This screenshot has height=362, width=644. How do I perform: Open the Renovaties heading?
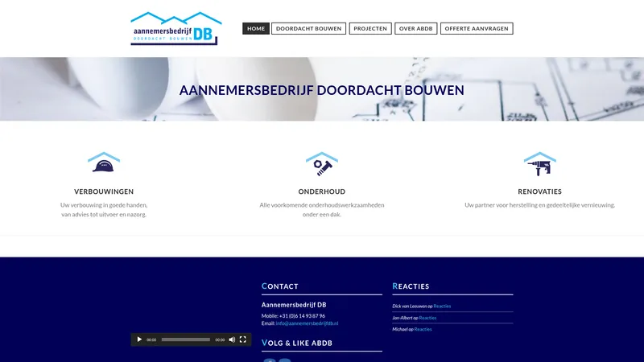coord(539,191)
